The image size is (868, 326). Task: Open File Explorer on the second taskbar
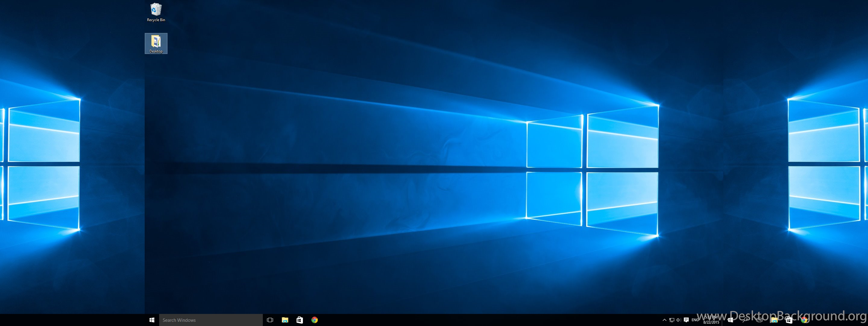(774, 320)
